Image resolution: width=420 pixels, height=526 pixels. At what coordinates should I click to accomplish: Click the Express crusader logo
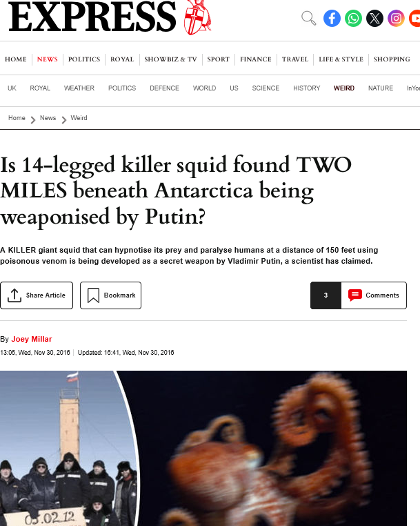tap(197, 17)
